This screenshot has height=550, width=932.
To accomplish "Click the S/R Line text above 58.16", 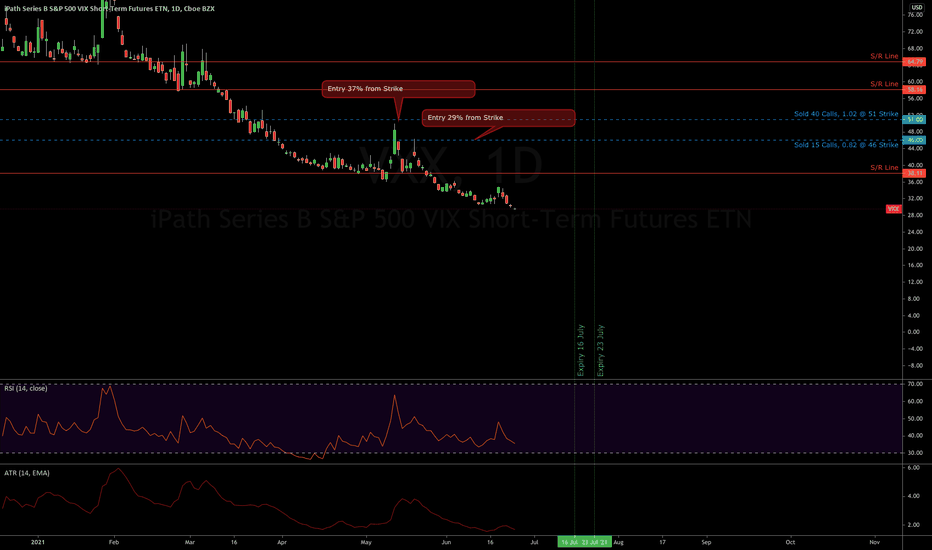I will point(884,84).
